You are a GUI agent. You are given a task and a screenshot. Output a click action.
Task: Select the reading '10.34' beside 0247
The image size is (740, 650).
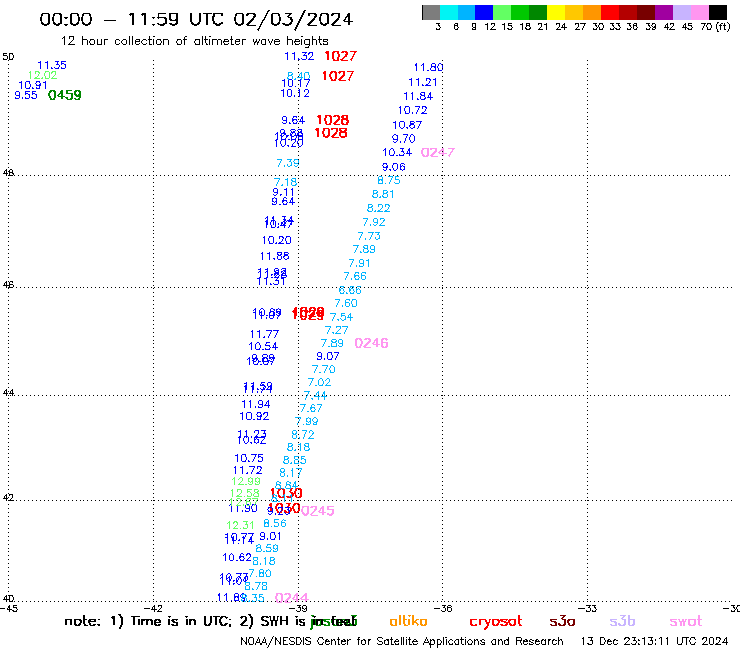397,152
